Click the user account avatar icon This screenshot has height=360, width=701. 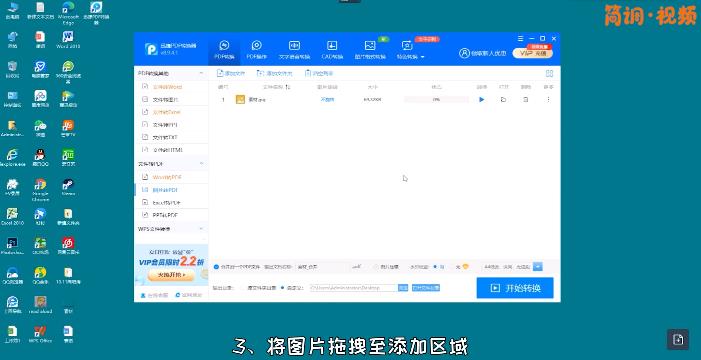click(464, 53)
